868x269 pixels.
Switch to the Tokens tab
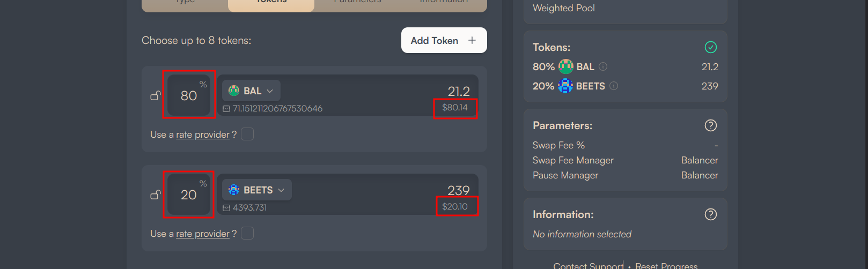tap(271, 3)
